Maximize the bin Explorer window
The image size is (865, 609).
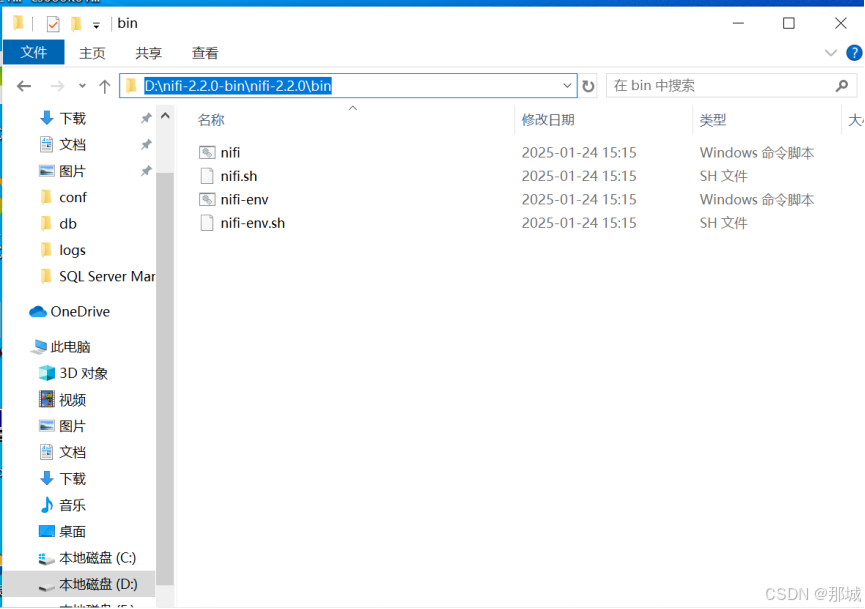coord(789,23)
